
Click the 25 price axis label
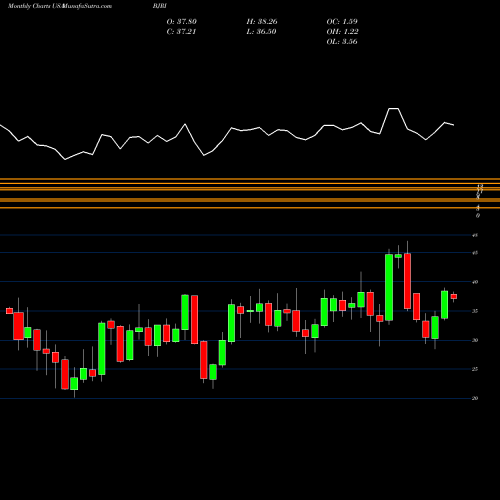coord(475,369)
